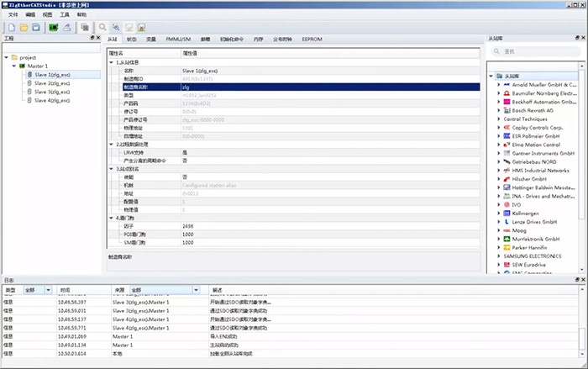Collapse the slave library root node
Image resolution: width=588 pixels, height=369 pixels.
click(491, 76)
